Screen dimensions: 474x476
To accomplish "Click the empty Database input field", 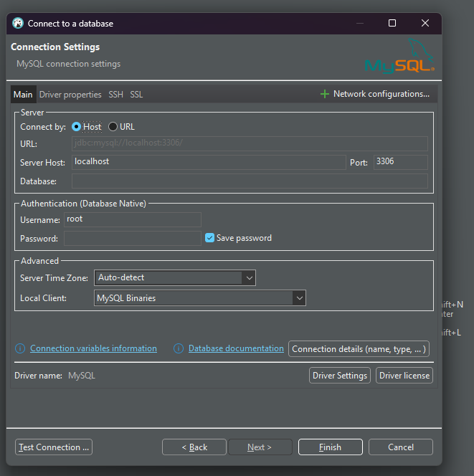I will pyautogui.click(x=250, y=181).
